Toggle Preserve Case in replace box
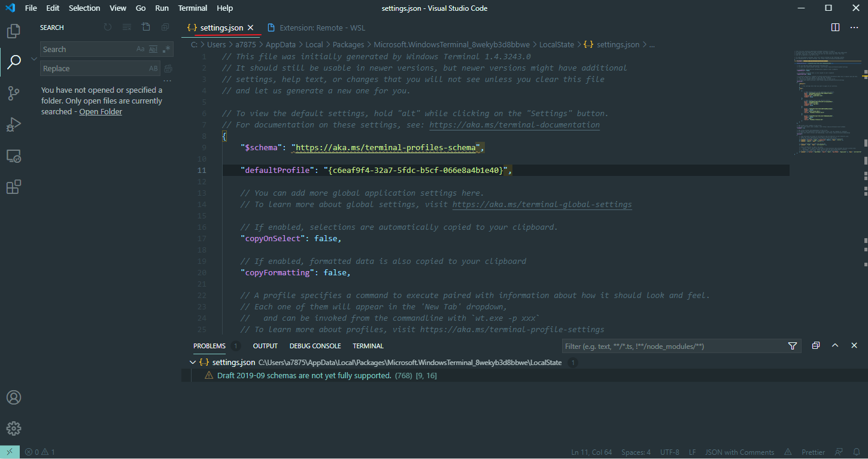 click(x=153, y=69)
